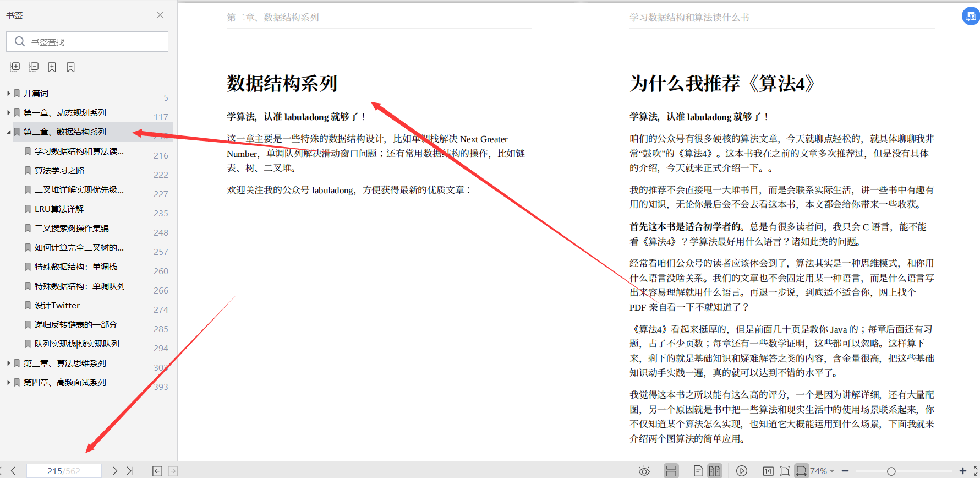Open bookmark 队列实现栈|栈实现队列
980x478 pixels.
tap(77, 344)
